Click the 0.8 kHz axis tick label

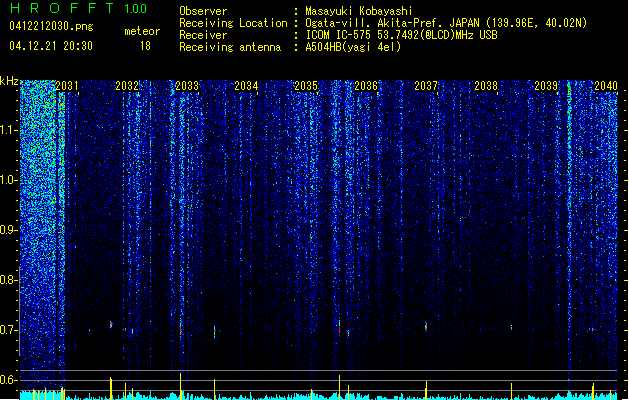[x=9, y=280]
